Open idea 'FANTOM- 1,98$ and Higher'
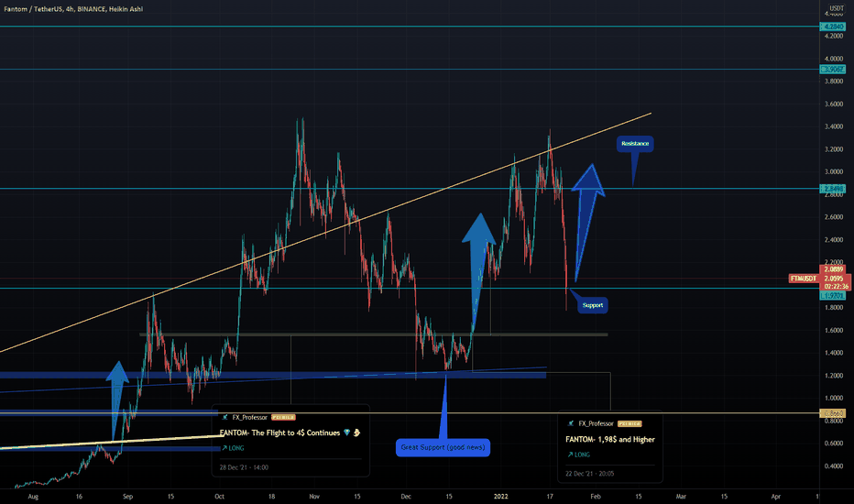This screenshot has height=504, width=854. click(x=610, y=439)
